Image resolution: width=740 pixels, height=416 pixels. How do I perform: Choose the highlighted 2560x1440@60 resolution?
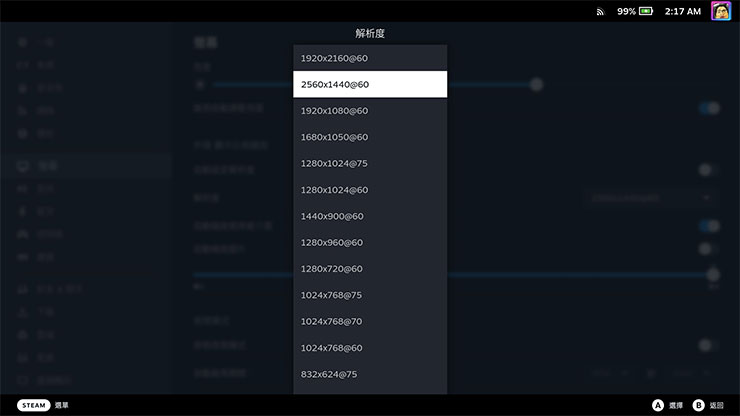point(370,85)
